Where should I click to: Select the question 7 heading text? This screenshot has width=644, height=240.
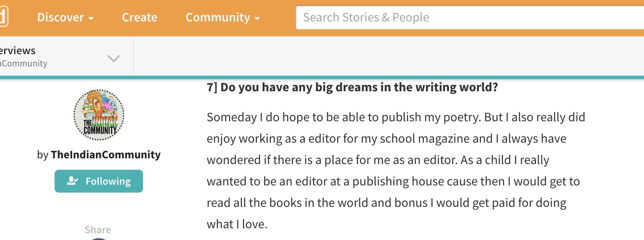[x=353, y=87]
